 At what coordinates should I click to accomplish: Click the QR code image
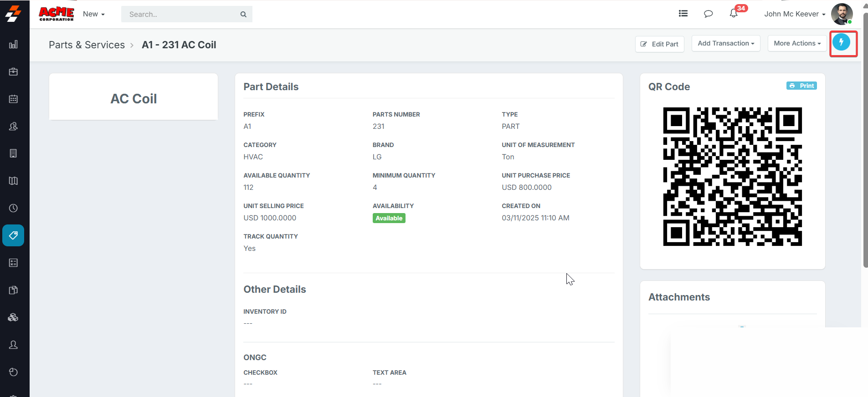[732, 177]
